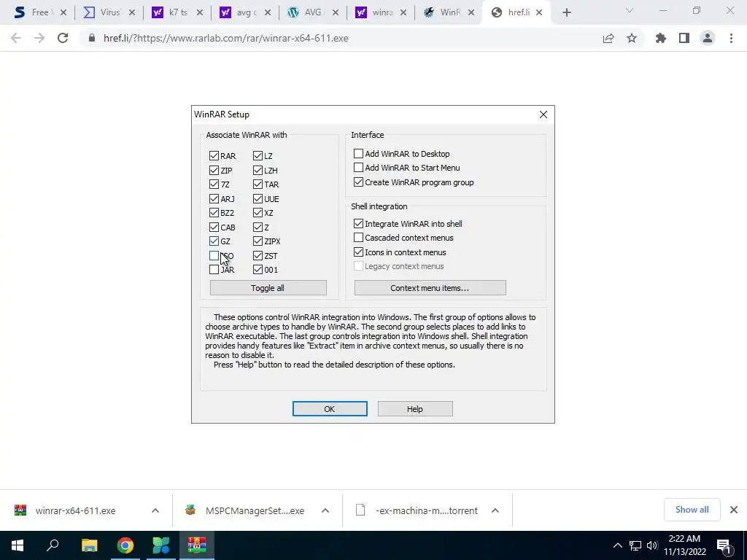Uncheck the ZIPX association checkbox
The height and width of the screenshot is (560, 747).
[258, 241]
